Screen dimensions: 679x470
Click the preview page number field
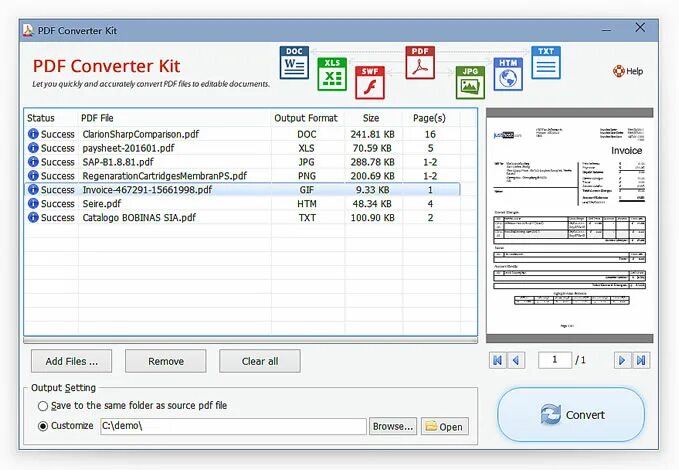(x=555, y=360)
